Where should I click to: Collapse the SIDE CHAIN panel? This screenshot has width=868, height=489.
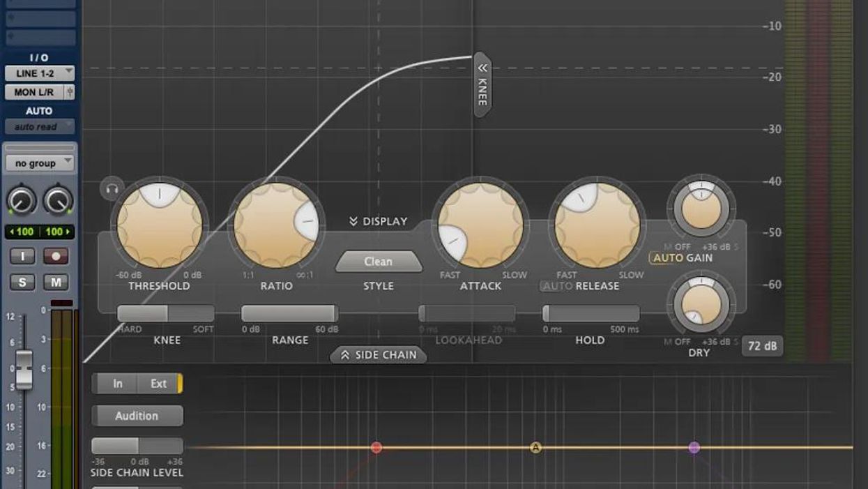click(x=378, y=355)
